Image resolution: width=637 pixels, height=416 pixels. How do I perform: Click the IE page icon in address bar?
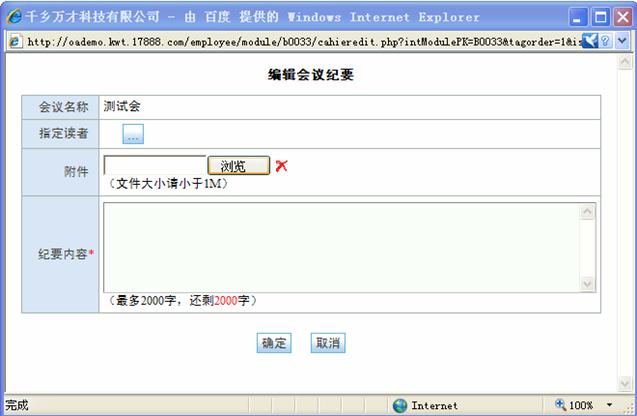click(15, 41)
